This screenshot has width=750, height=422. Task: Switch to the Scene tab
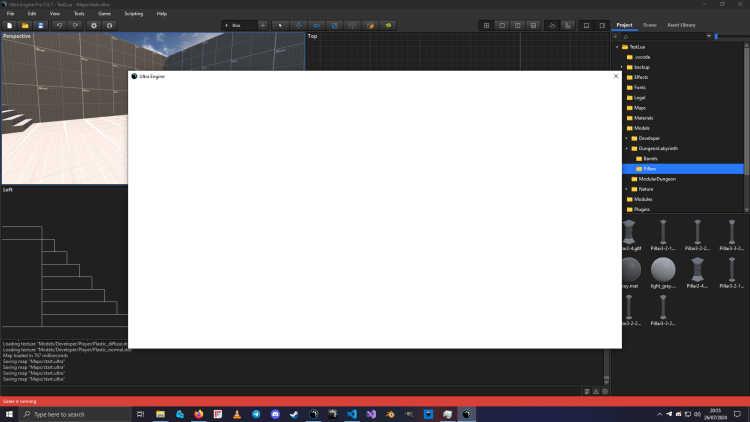(650, 25)
